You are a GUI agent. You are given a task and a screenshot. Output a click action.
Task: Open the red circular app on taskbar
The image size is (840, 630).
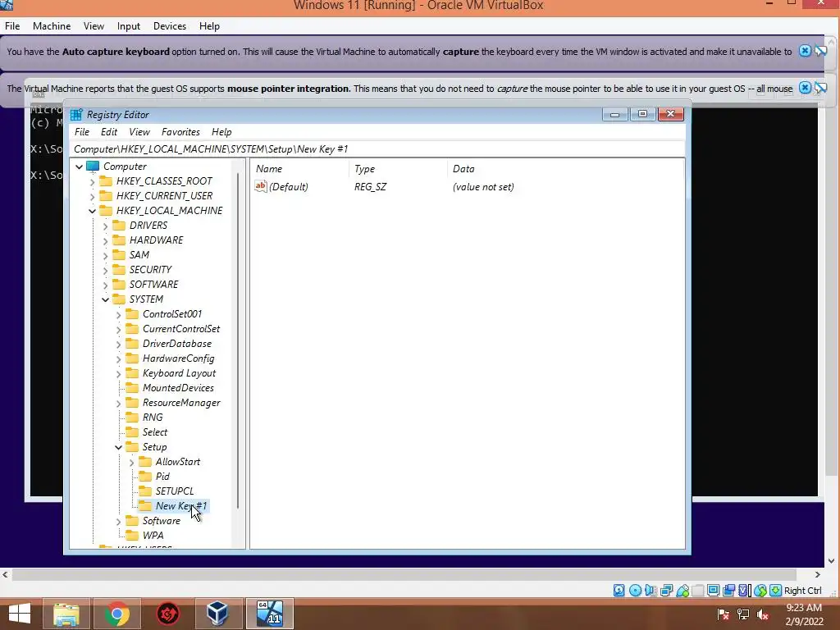tap(167, 614)
